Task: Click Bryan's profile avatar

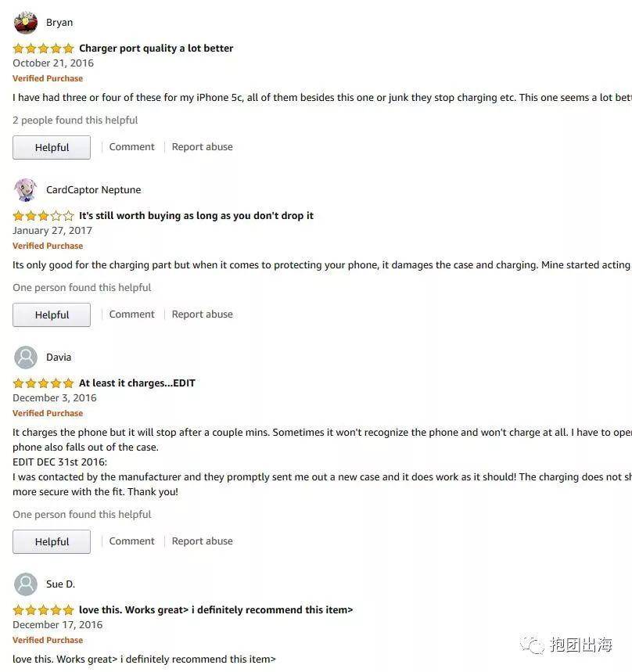Action: (x=26, y=23)
